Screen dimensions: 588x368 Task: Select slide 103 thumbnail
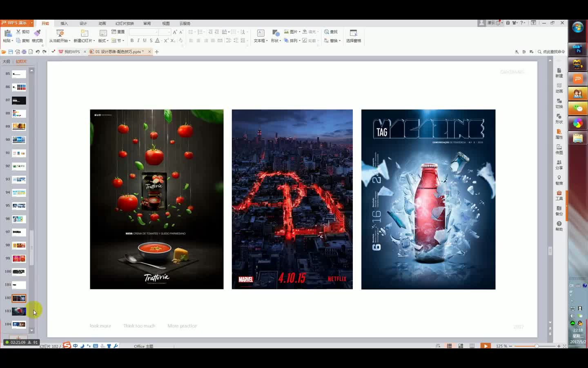pos(19,311)
